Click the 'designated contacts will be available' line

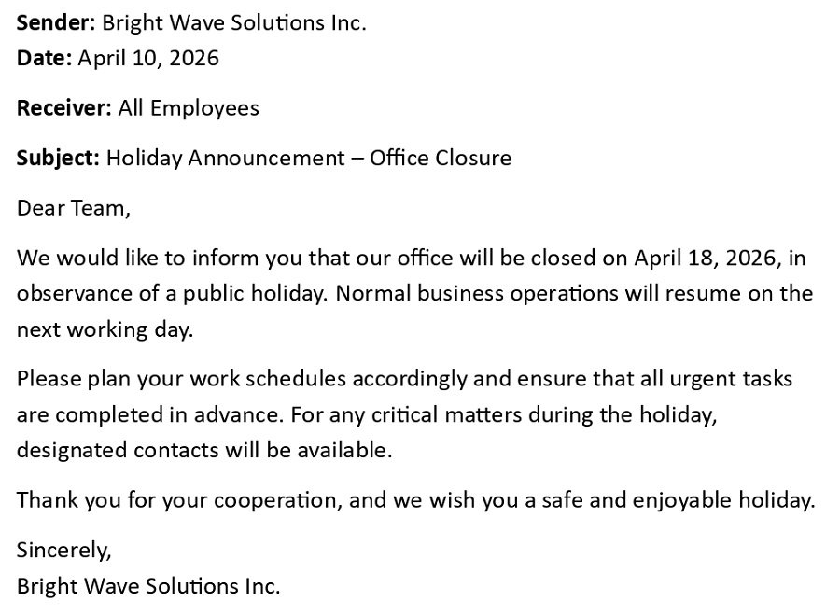204,450
